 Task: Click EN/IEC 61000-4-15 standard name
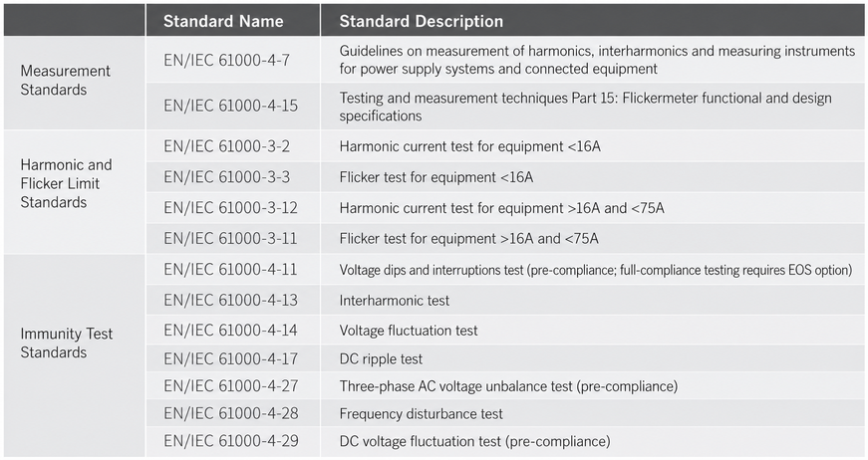click(230, 106)
